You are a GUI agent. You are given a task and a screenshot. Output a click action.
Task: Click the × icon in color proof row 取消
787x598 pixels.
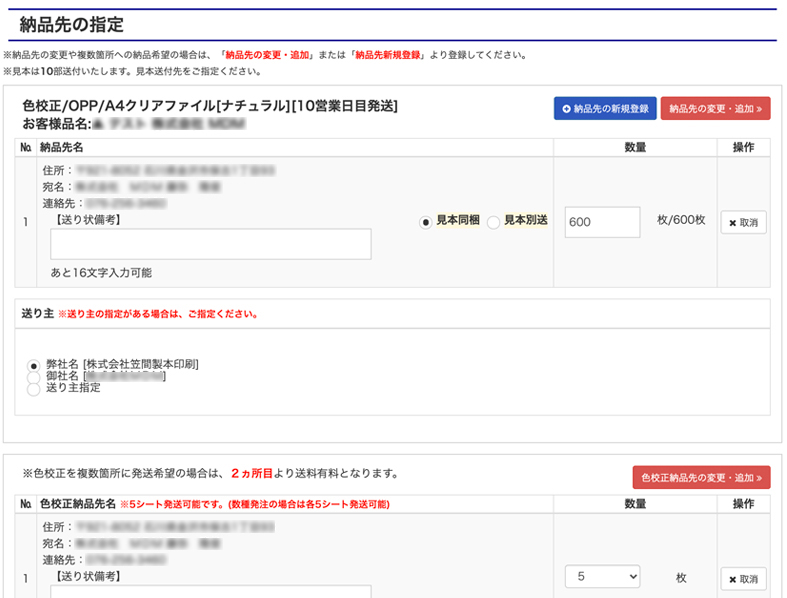(x=732, y=579)
